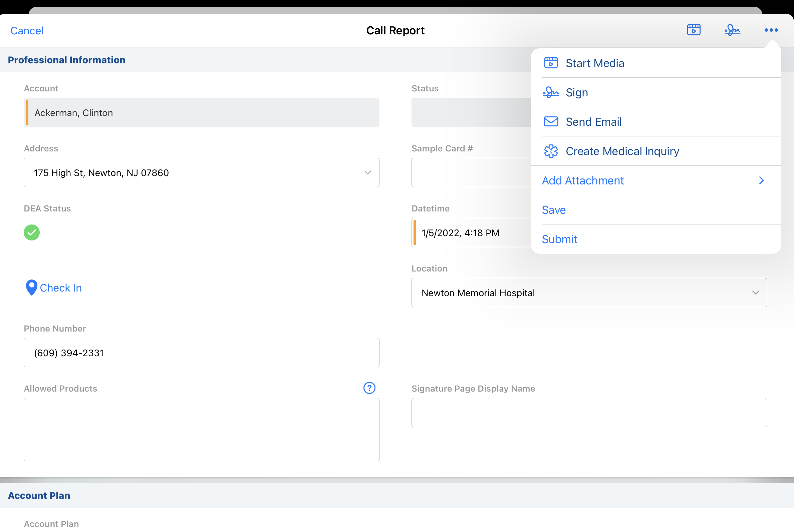Image resolution: width=794 pixels, height=532 pixels.
Task: Open the Location dropdown for Newton Memorial Hospital
Action: [755, 293]
